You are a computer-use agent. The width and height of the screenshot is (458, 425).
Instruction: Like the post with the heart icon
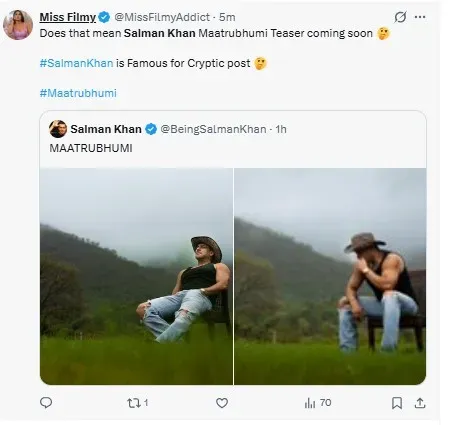pos(222,403)
